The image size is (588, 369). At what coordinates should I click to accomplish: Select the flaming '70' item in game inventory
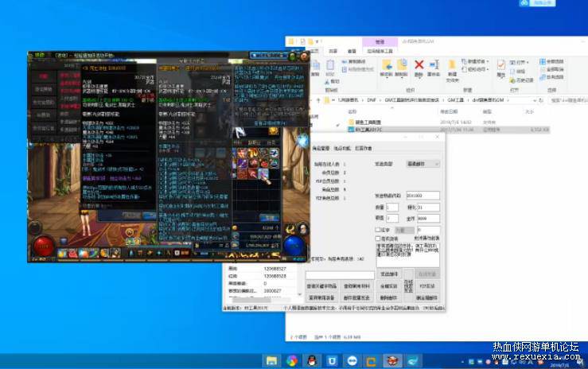(x=253, y=153)
